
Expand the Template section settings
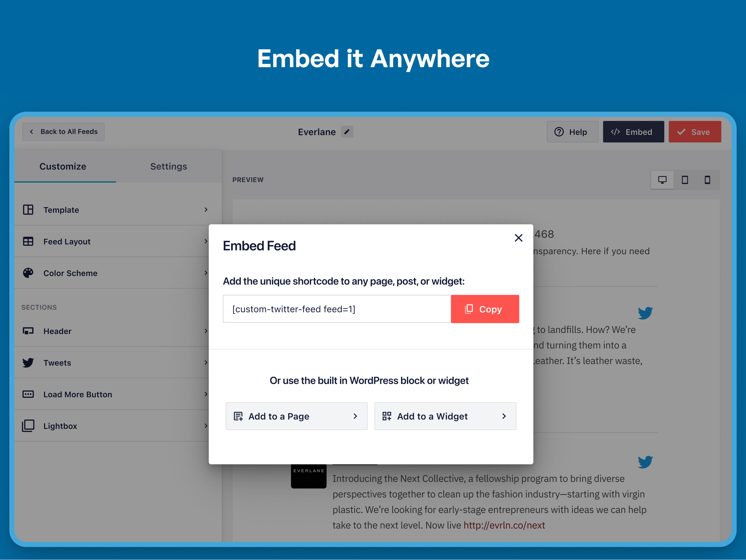pyautogui.click(x=115, y=209)
